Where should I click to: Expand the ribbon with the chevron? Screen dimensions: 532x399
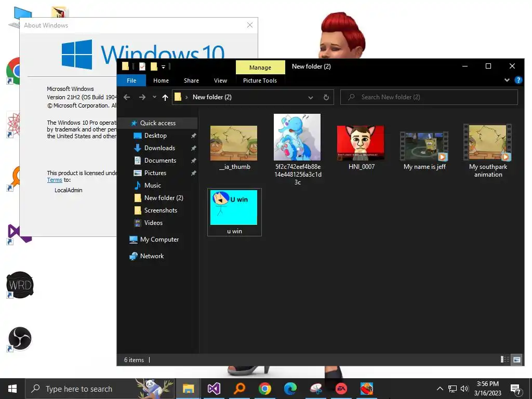point(507,80)
